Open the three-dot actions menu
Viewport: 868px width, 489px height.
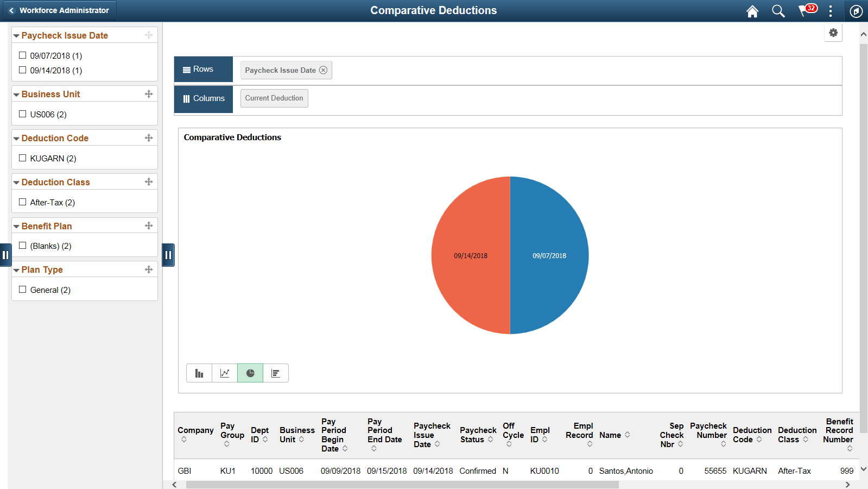click(830, 11)
